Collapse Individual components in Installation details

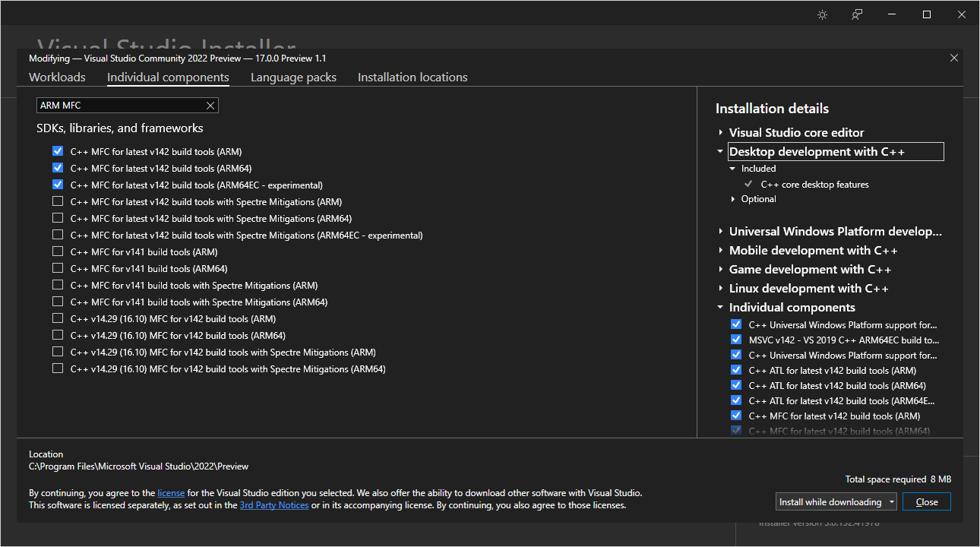tap(720, 308)
